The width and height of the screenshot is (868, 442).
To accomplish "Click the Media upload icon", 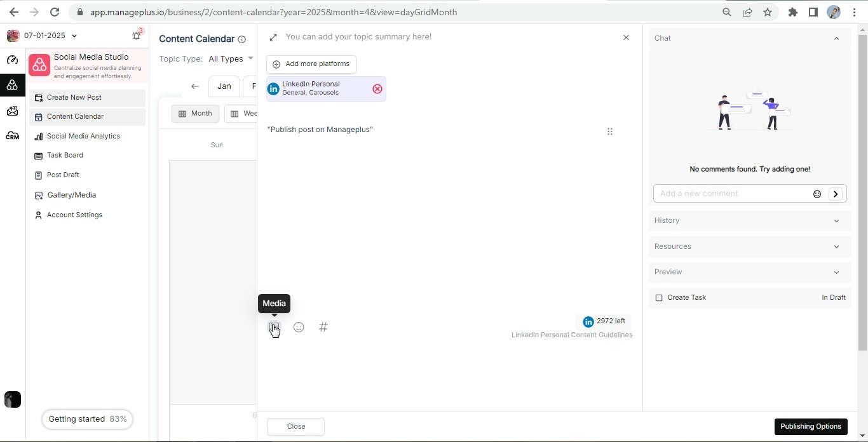I will (x=274, y=327).
